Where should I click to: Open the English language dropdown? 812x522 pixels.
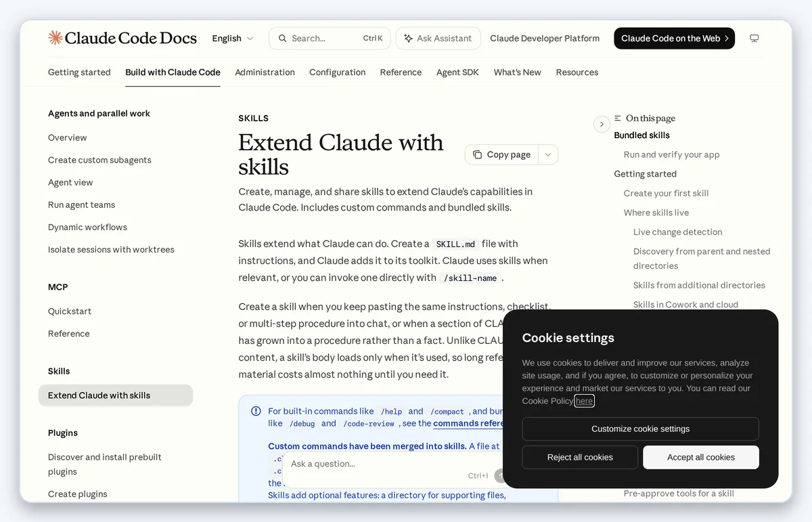click(232, 39)
